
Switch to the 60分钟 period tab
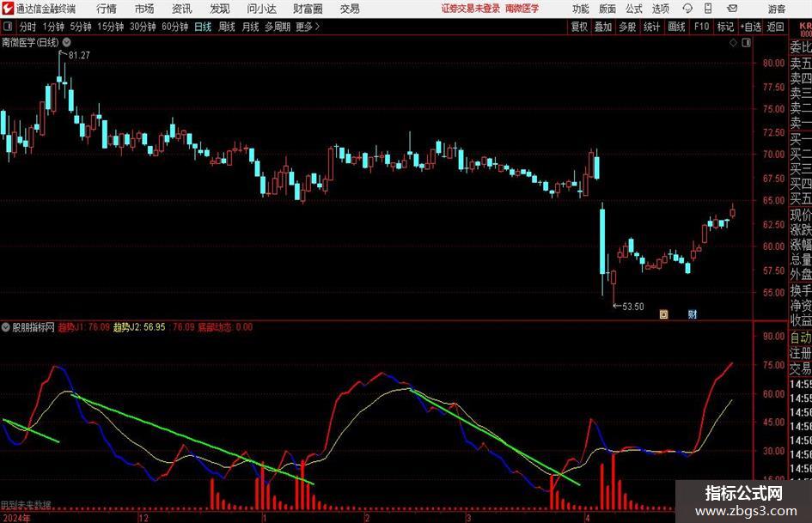pyautogui.click(x=175, y=27)
